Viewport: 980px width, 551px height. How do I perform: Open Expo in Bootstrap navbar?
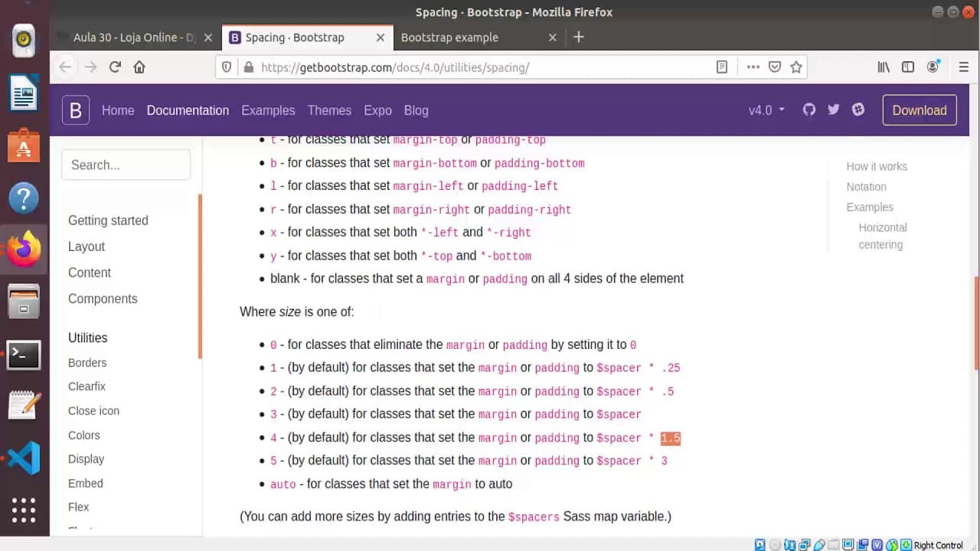tap(377, 110)
